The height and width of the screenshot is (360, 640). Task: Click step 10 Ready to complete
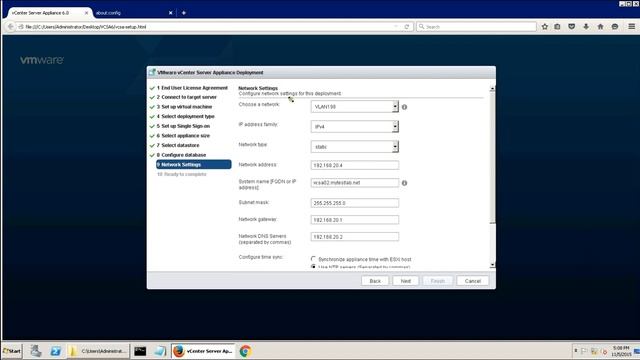coord(182,174)
